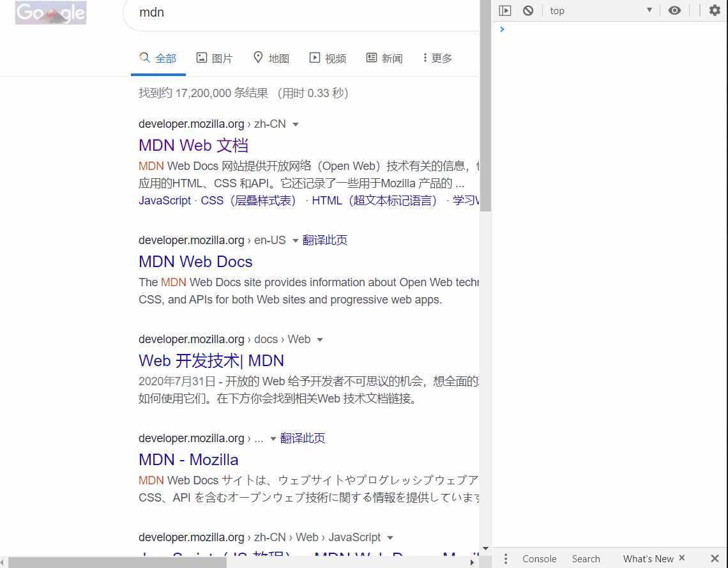
Task: Focus the search box containing mdn
Action: [302, 13]
